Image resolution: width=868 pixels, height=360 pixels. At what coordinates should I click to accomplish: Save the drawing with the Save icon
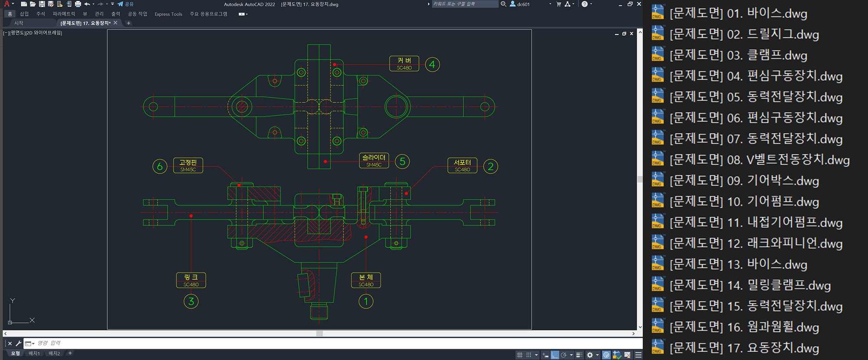tap(42, 4)
